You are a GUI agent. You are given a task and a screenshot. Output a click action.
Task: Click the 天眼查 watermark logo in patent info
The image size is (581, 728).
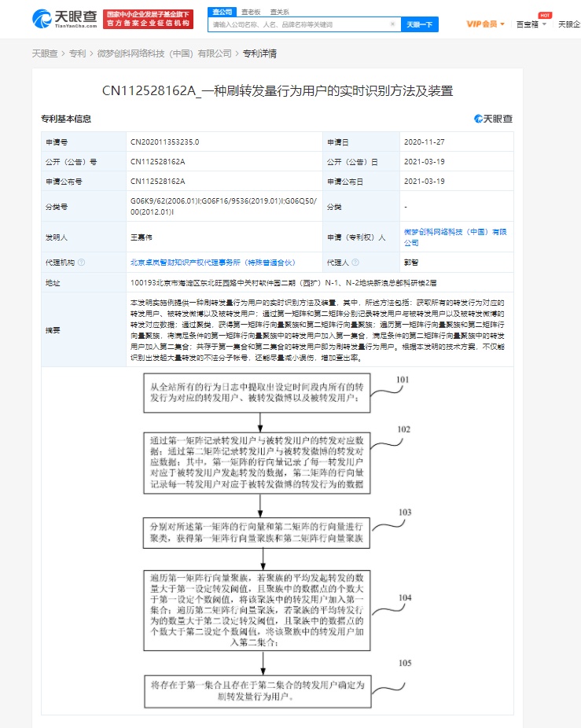[x=493, y=119]
